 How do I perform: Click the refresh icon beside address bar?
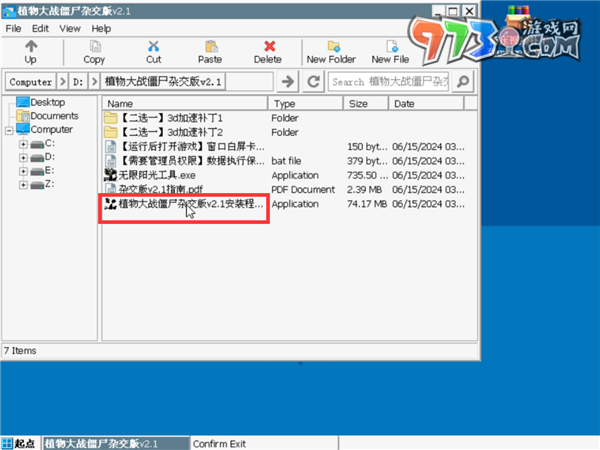coord(313,81)
